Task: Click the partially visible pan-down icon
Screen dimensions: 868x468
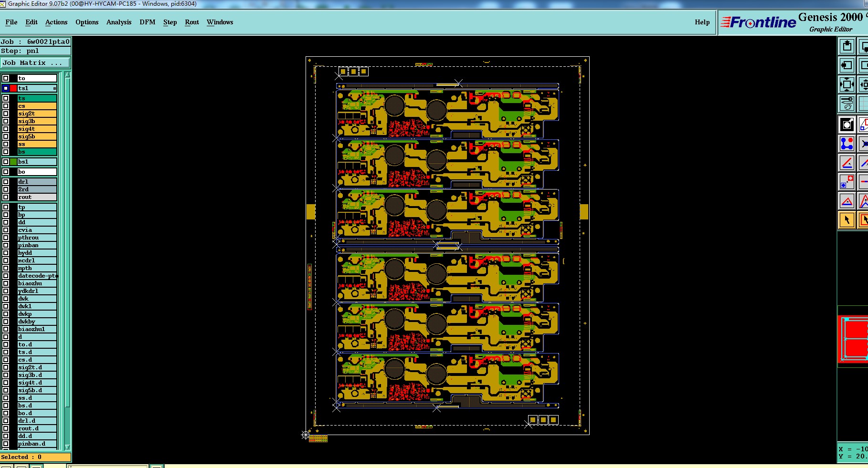Action: (x=863, y=46)
